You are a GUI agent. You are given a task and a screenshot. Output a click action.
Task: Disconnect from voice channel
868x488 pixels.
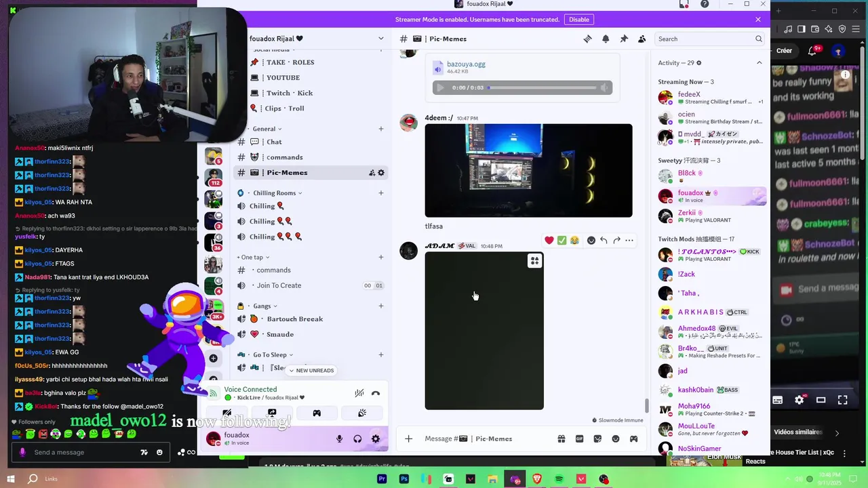[376, 393]
